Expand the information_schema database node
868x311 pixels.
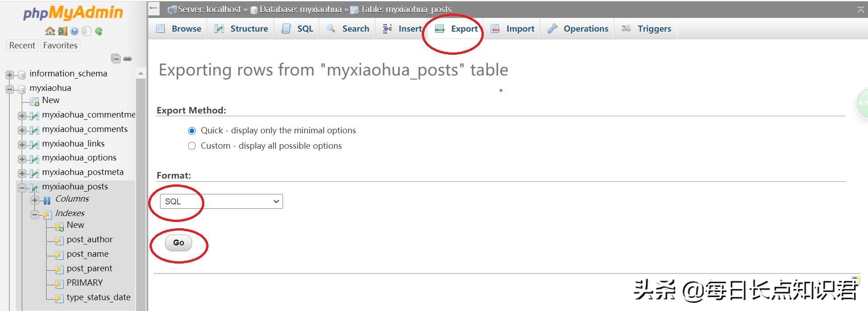pyautogui.click(x=9, y=75)
